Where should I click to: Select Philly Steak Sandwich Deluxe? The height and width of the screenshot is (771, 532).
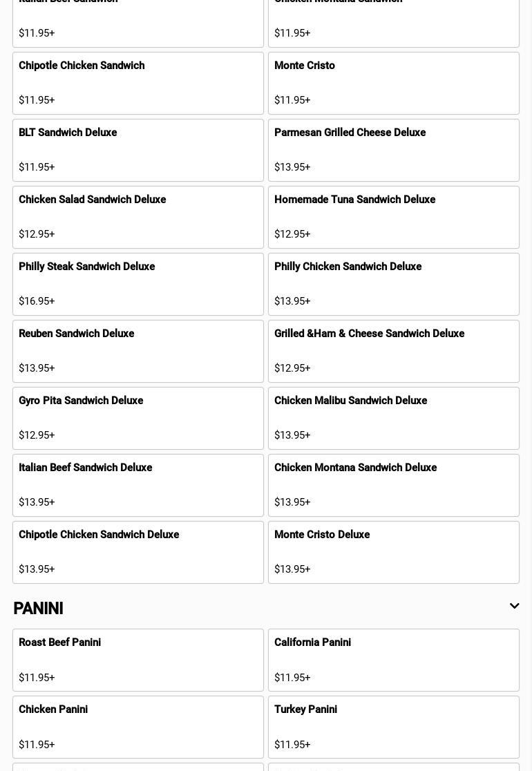138,284
